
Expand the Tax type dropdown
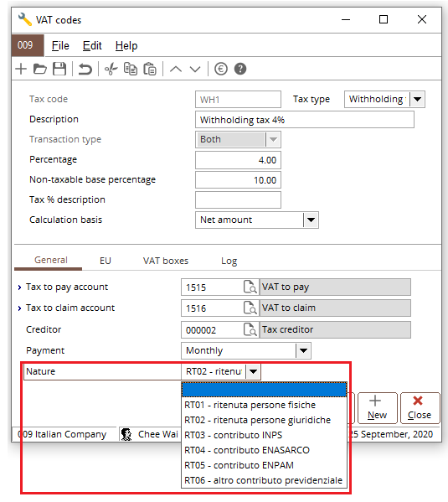417,99
